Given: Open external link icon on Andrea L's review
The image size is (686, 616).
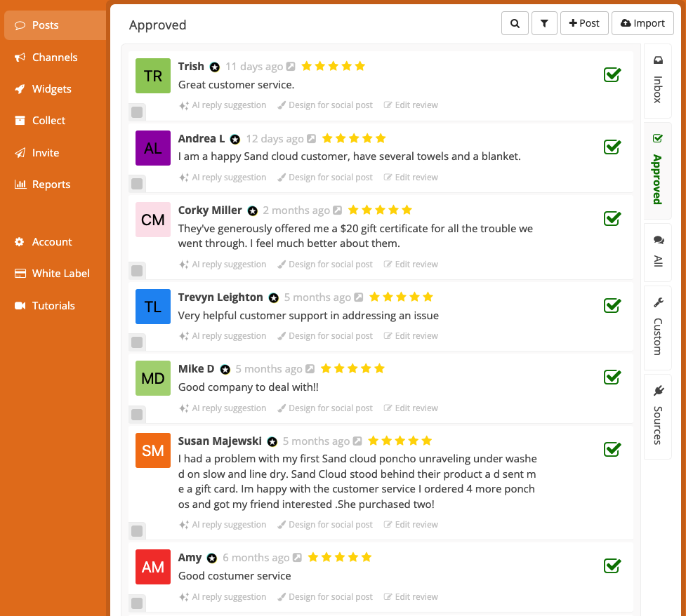Looking at the screenshot, I should pyautogui.click(x=311, y=139).
